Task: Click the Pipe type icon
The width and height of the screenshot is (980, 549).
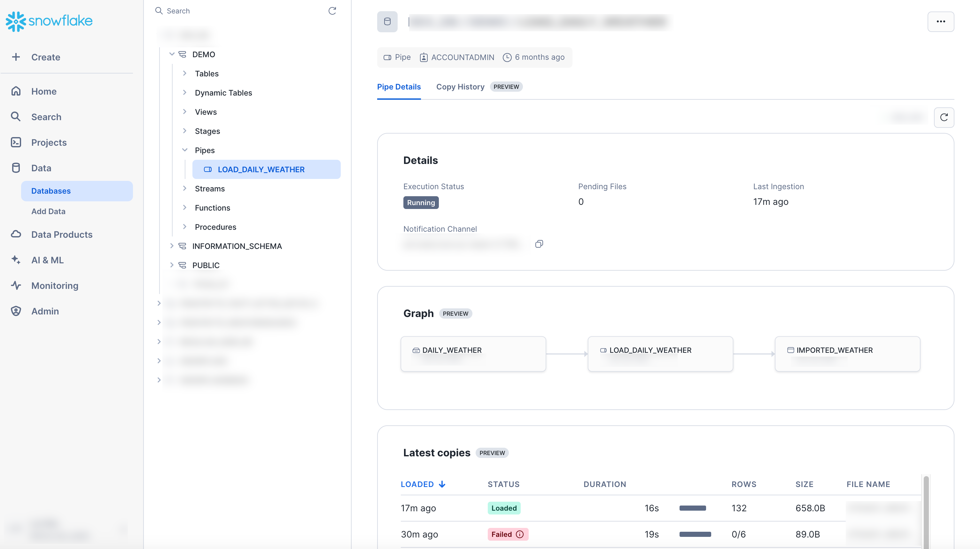Action: 387,58
